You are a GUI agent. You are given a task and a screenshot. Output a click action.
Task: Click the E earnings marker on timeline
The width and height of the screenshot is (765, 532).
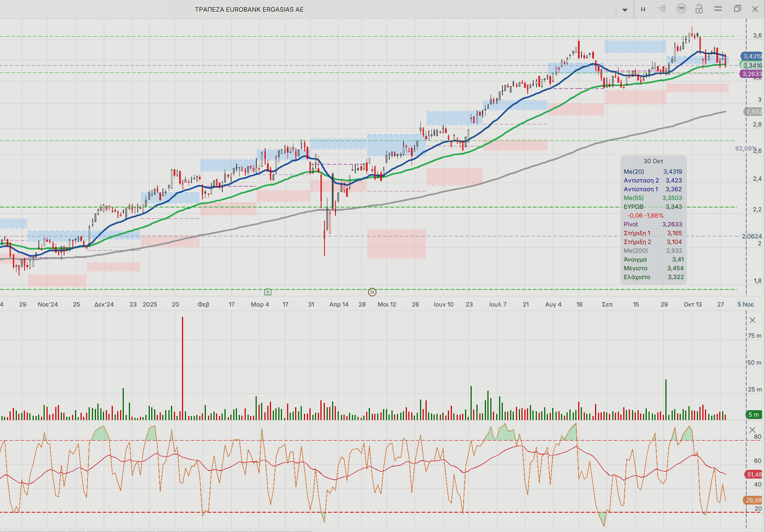point(268,292)
